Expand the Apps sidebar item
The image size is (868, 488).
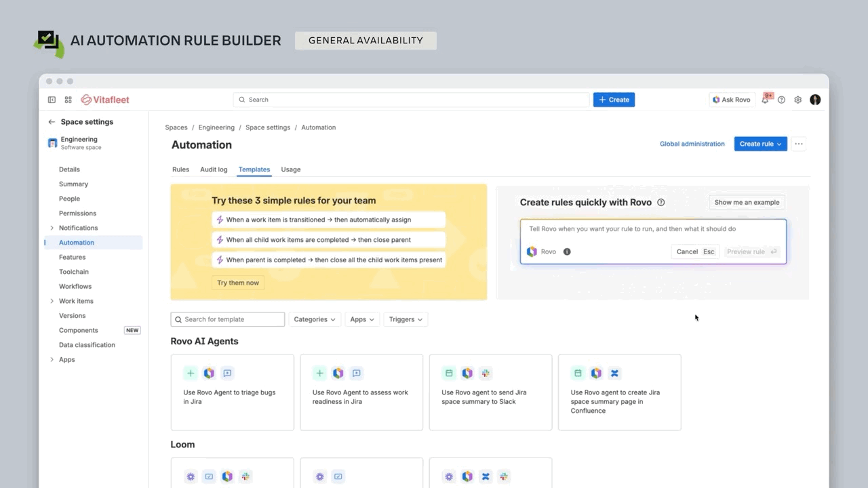click(x=52, y=360)
